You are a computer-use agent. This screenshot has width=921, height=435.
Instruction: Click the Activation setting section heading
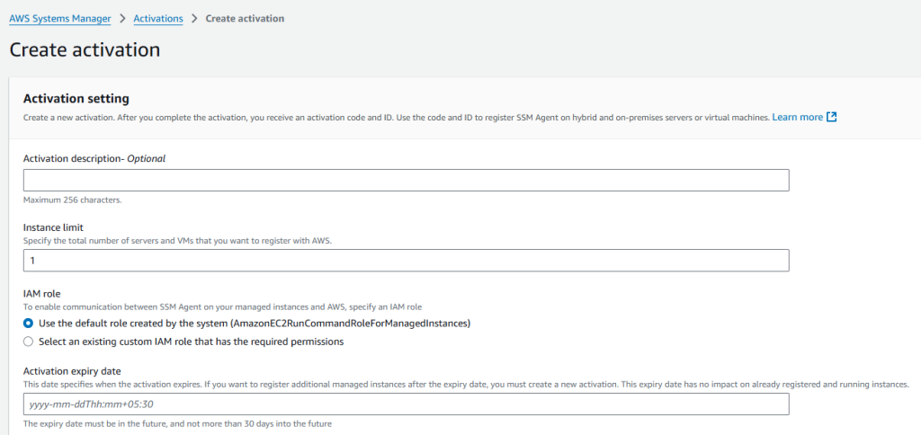[x=76, y=98]
